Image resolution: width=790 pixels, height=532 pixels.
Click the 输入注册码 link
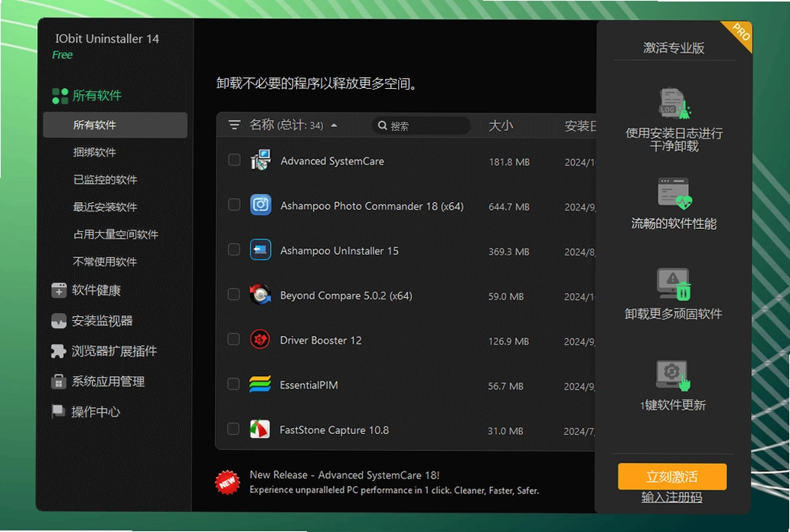(x=671, y=498)
